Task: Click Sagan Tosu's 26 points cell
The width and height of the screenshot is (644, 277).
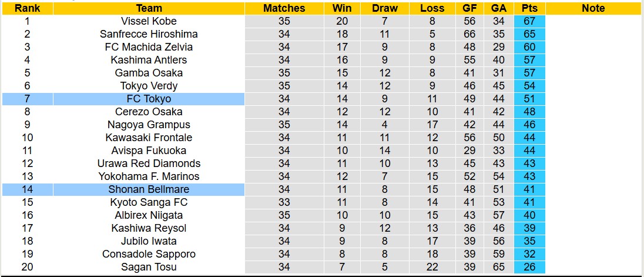Action: click(x=529, y=267)
